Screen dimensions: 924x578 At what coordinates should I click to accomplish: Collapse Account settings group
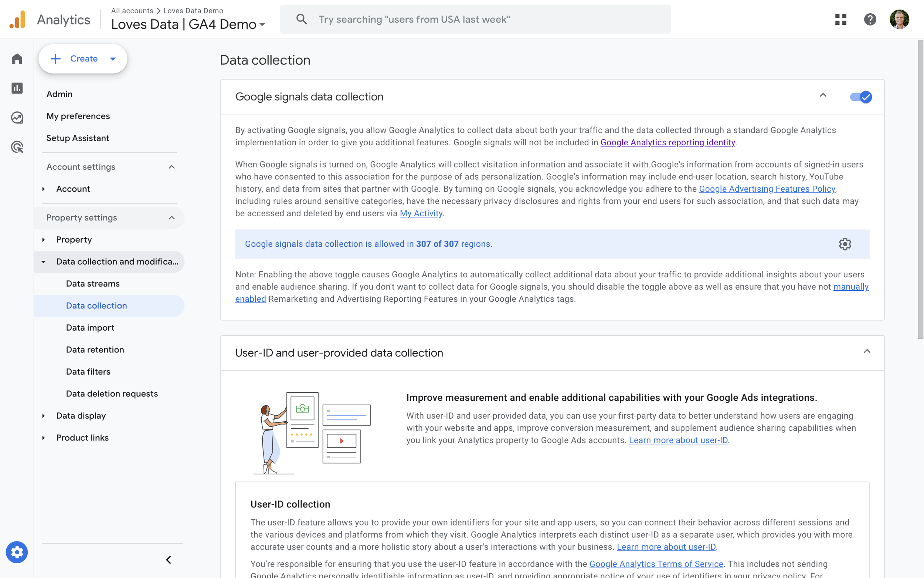tap(171, 167)
